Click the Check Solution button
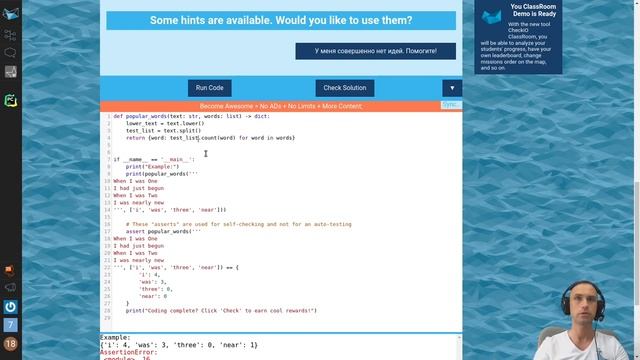Image resolution: width=640 pixels, height=360 pixels. (344, 88)
